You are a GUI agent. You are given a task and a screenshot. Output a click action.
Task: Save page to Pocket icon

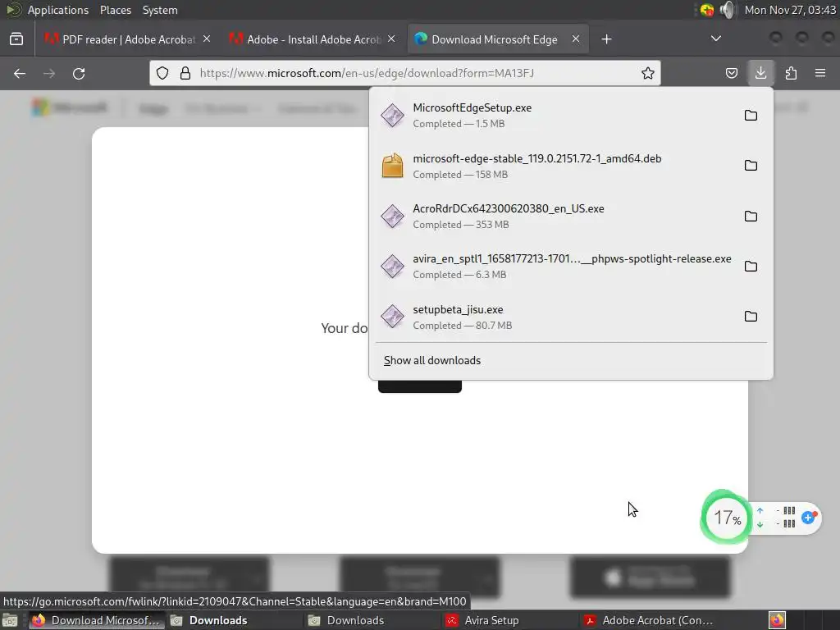pos(731,73)
